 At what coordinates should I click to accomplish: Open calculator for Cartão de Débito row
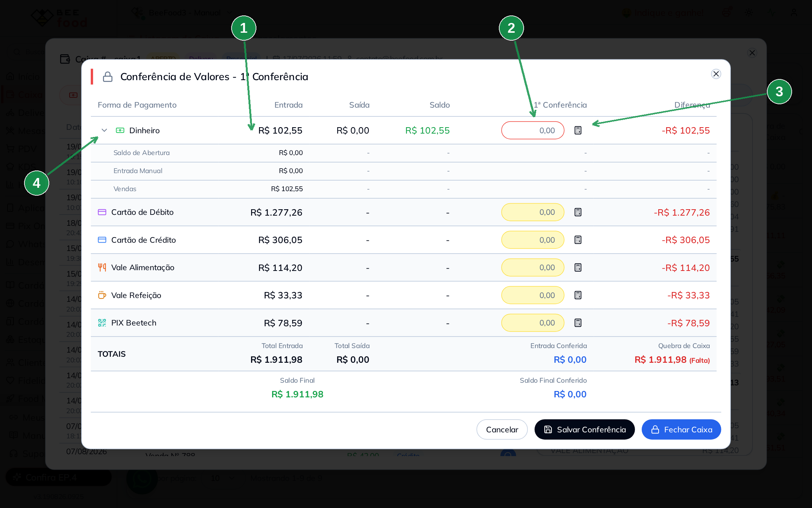578,212
